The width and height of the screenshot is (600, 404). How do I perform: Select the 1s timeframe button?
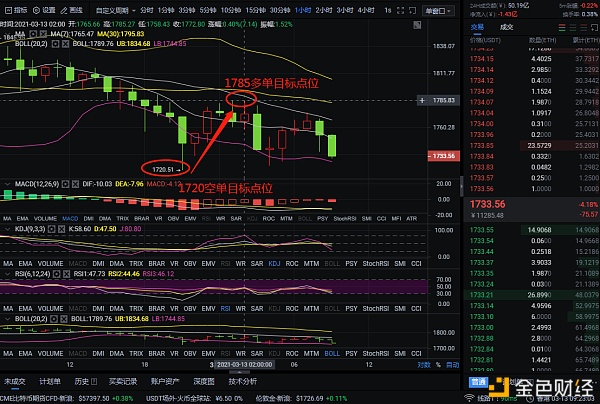coord(388,10)
